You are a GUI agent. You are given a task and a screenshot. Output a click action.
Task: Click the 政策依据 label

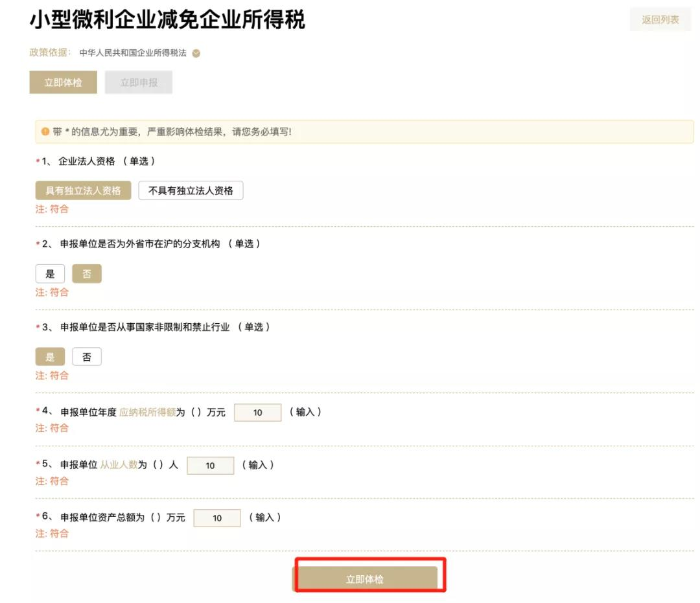point(50,52)
